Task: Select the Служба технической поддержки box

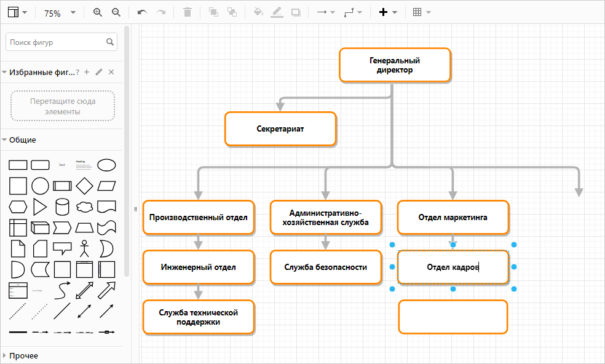Action: coord(199,317)
